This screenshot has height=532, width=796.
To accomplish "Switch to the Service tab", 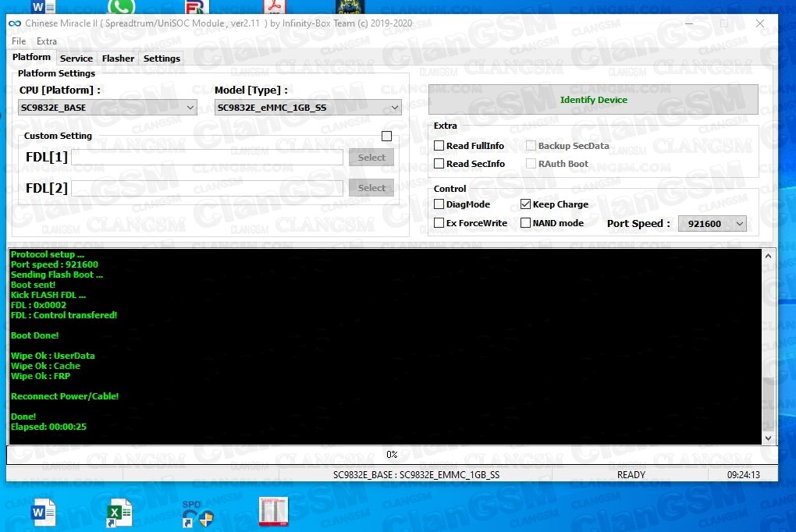I will (x=76, y=59).
